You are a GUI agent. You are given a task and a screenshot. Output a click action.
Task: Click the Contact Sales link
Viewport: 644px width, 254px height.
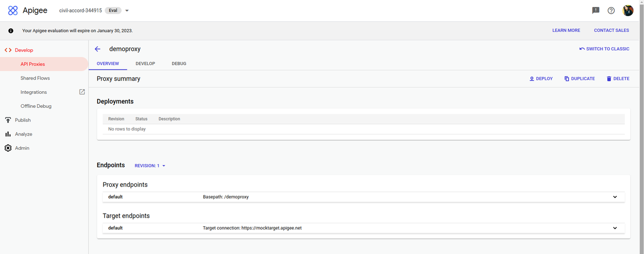[x=611, y=30]
